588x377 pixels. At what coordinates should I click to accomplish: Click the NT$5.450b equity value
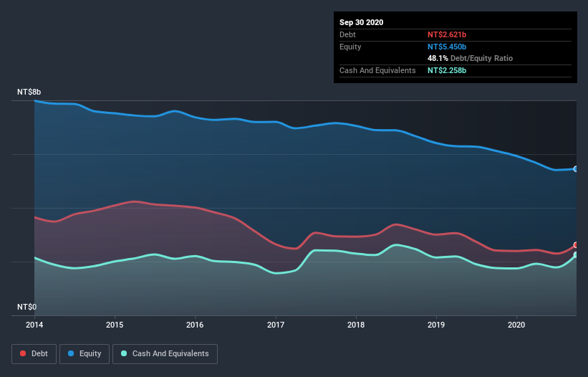click(447, 47)
